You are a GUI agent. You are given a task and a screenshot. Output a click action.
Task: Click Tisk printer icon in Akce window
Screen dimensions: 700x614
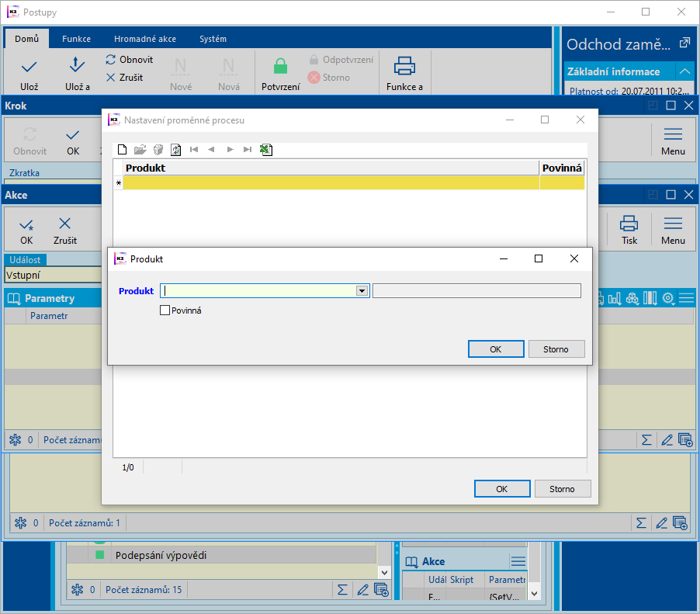(629, 231)
